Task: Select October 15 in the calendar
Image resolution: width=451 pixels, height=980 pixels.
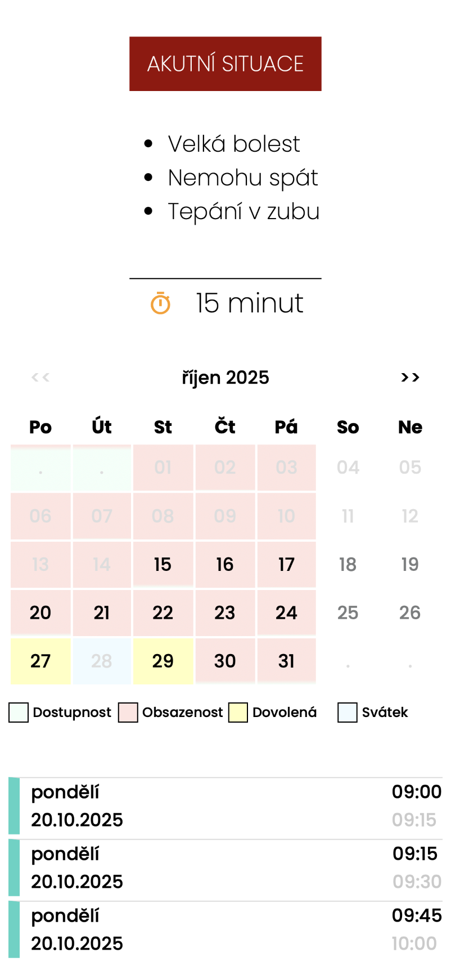Action: tap(163, 564)
